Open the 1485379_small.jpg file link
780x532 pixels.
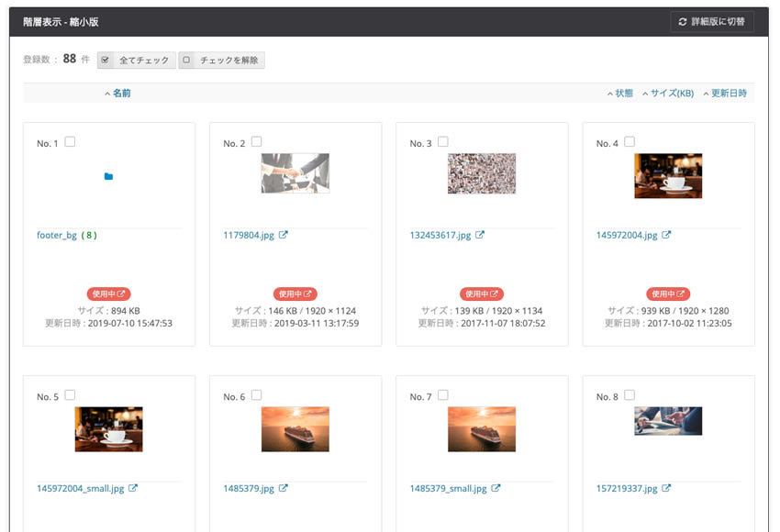pos(448,488)
